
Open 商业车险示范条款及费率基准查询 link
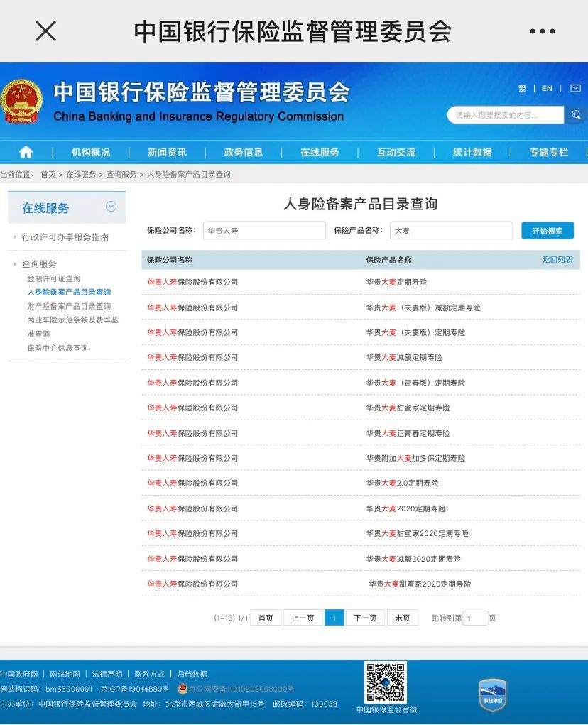[72, 327]
